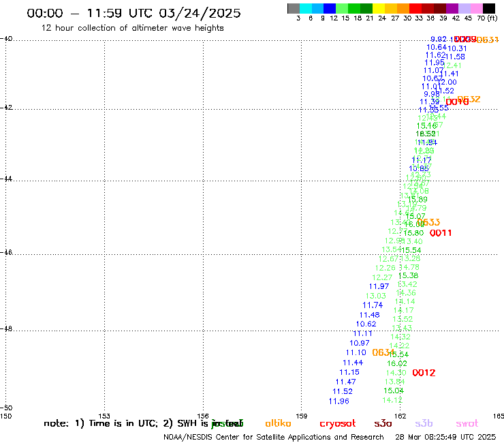Click the gray color swatch in the legend
Screen dimensions: 504x443
coord(294,8)
